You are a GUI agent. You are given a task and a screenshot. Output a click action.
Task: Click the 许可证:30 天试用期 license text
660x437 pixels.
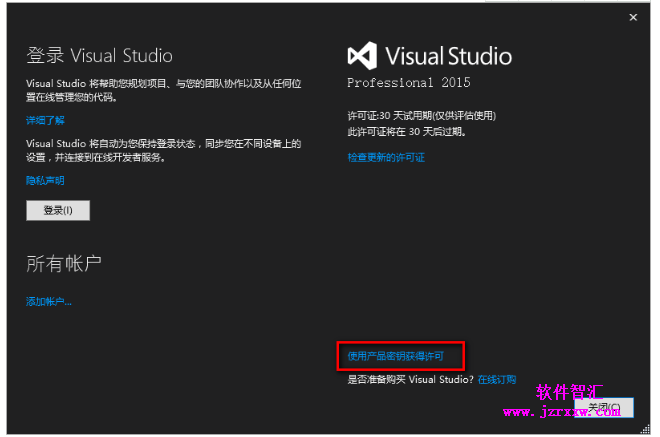[422, 116]
